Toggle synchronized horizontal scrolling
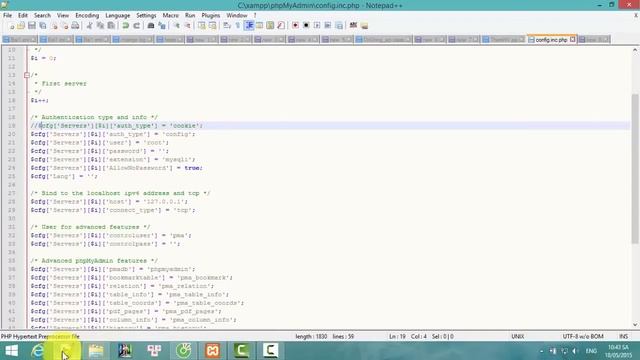This screenshot has height=360, width=640. 213,26
